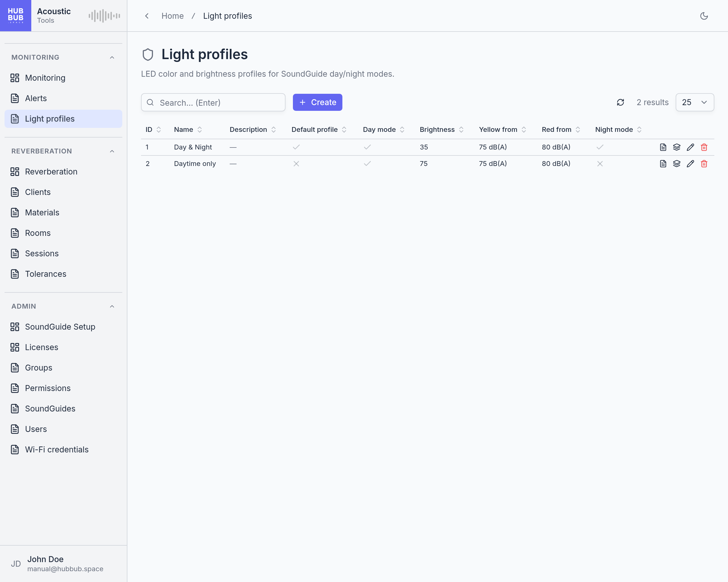
Task: Click the refresh results icon
Action: [620, 102]
